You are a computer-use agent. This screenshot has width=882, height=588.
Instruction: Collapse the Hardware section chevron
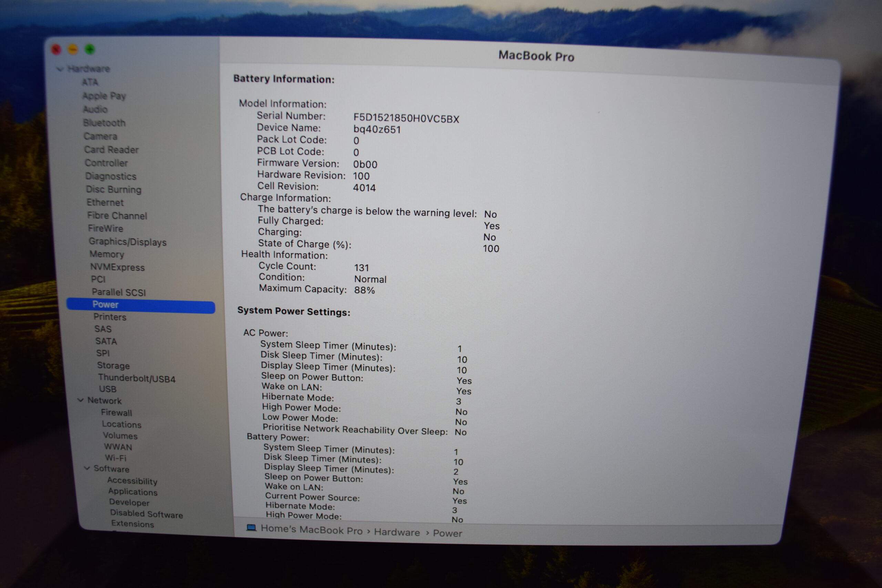point(60,69)
